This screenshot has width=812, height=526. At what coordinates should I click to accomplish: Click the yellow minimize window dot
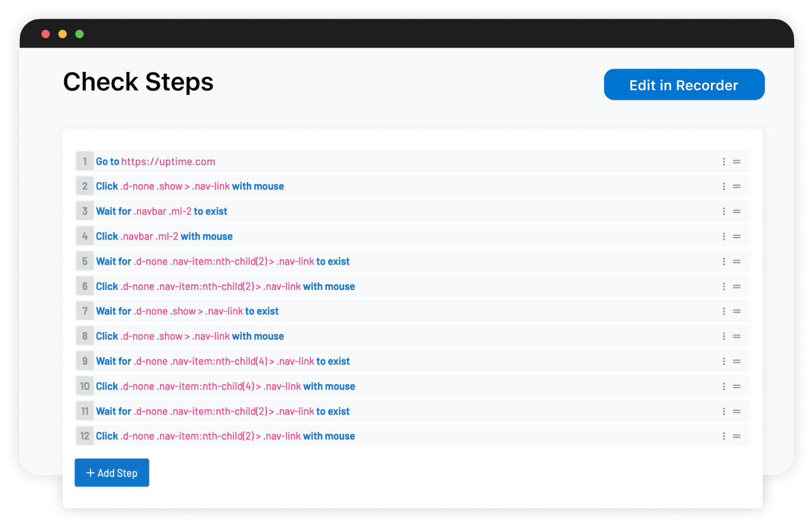pyautogui.click(x=62, y=34)
